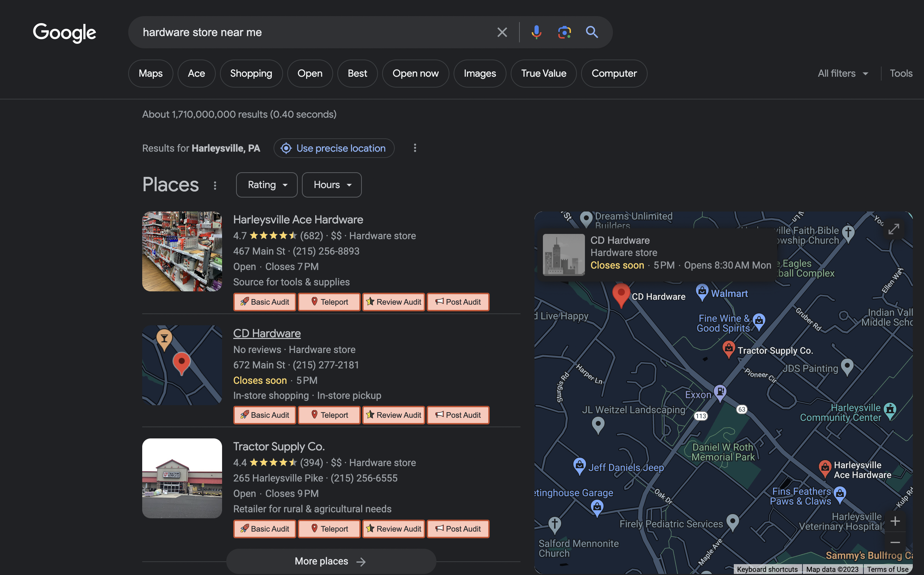Select the Images filter chip
Viewport: 924px width, 575px height.
pos(480,74)
